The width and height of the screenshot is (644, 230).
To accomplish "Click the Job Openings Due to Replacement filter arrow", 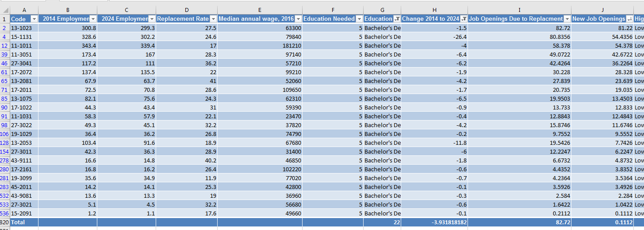I will tap(567, 19).
